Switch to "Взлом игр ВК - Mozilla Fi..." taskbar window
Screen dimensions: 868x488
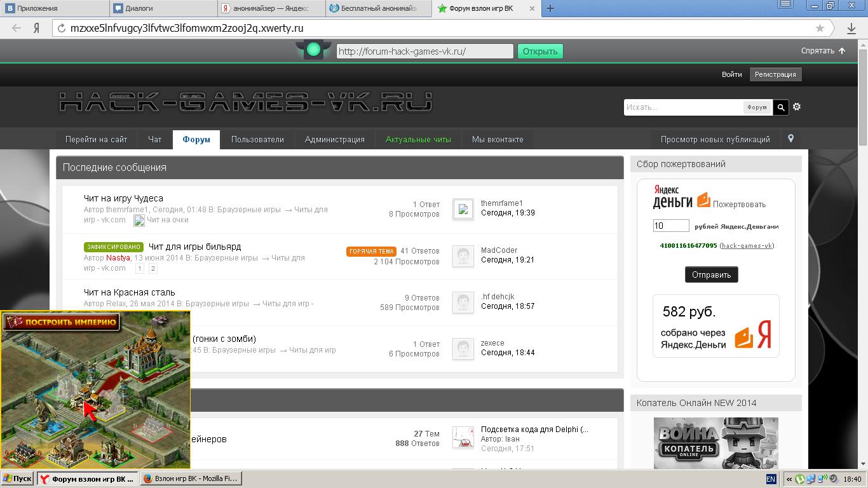pyautogui.click(x=190, y=478)
